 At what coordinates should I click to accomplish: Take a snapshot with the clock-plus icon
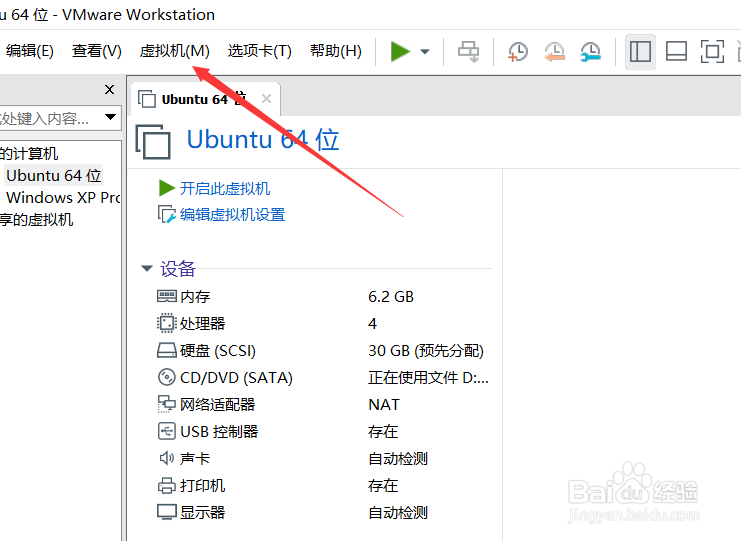(518, 52)
